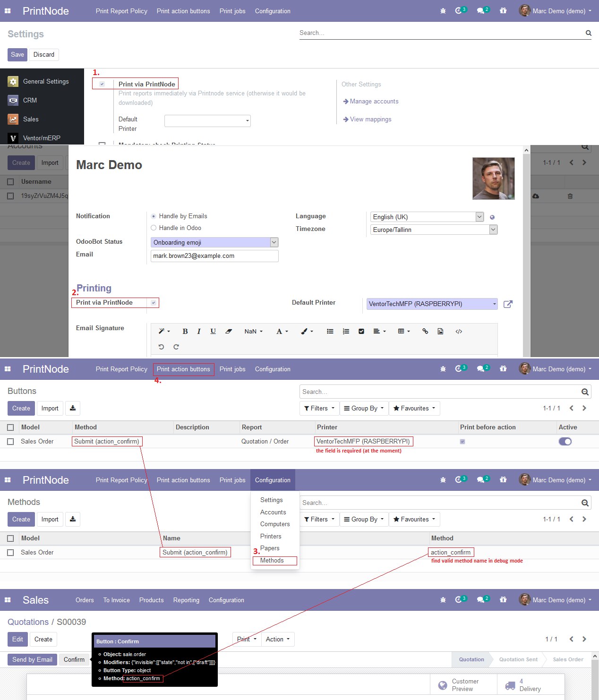Image resolution: width=599 pixels, height=700 pixels.
Task: Tick the Sales Order row checkbox in Methods list
Action: (10, 553)
